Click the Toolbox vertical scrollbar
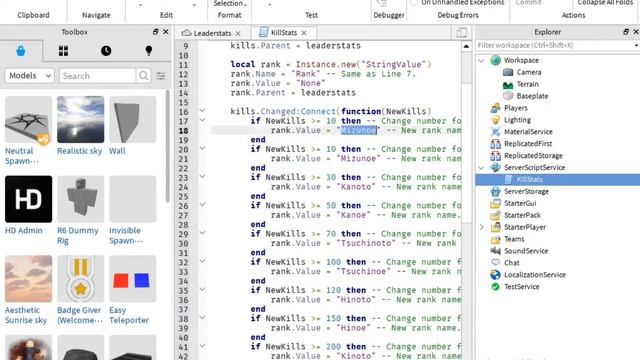 (x=167, y=146)
